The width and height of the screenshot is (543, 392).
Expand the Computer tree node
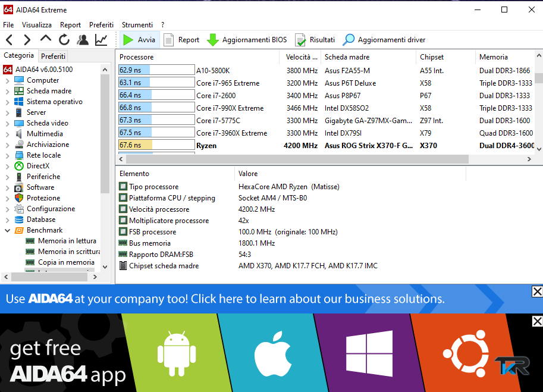coord(7,81)
